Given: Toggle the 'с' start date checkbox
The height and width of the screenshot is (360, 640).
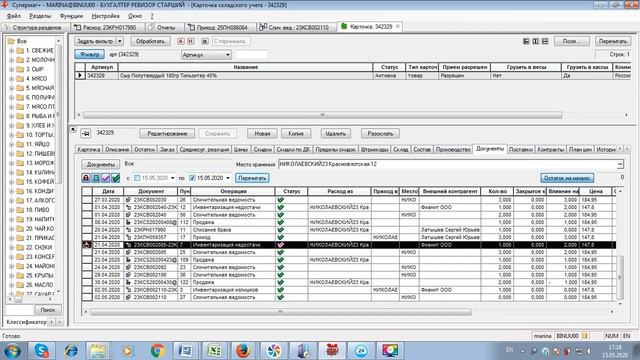Looking at the screenshot, I should (x=137, y=178).
